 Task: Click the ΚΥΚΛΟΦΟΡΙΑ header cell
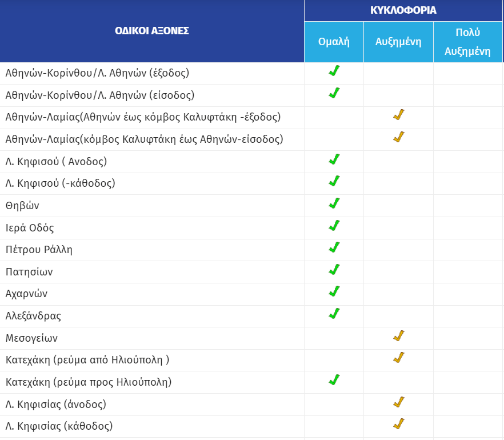(x=403, y=10)
